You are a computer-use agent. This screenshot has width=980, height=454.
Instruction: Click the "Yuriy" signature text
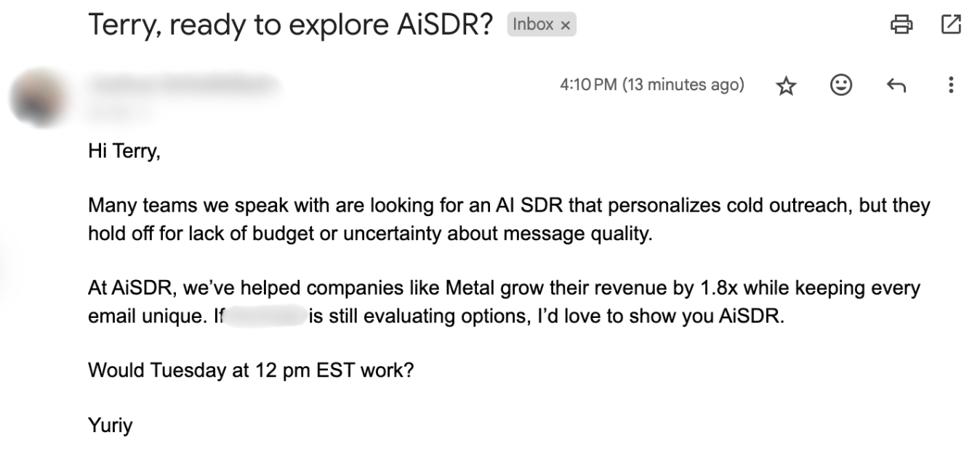111,425
